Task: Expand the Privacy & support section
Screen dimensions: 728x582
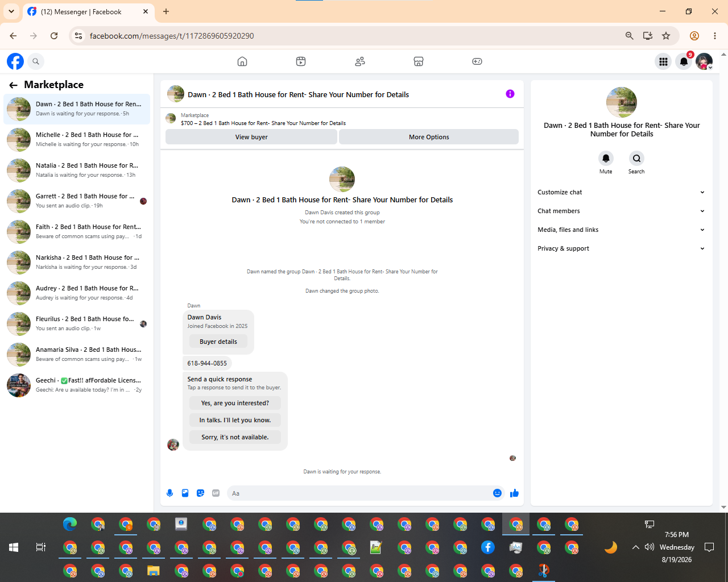Action: [622, 248]
